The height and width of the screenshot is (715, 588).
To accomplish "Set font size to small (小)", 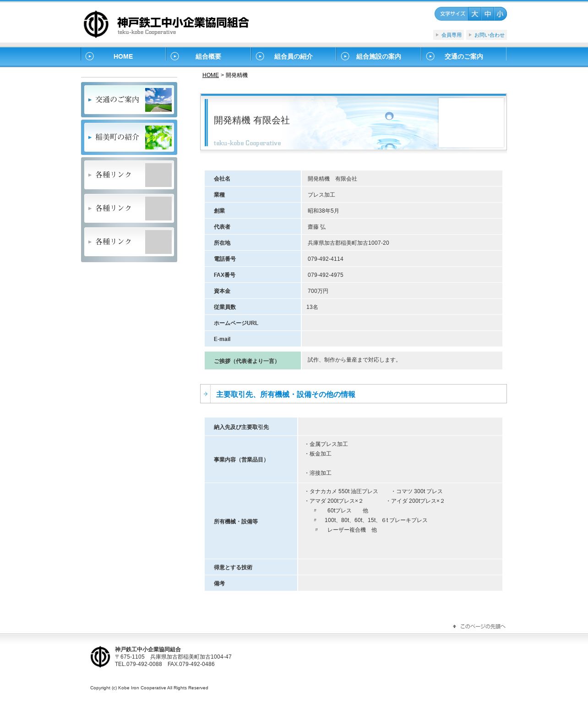I will tap(500, 14).
